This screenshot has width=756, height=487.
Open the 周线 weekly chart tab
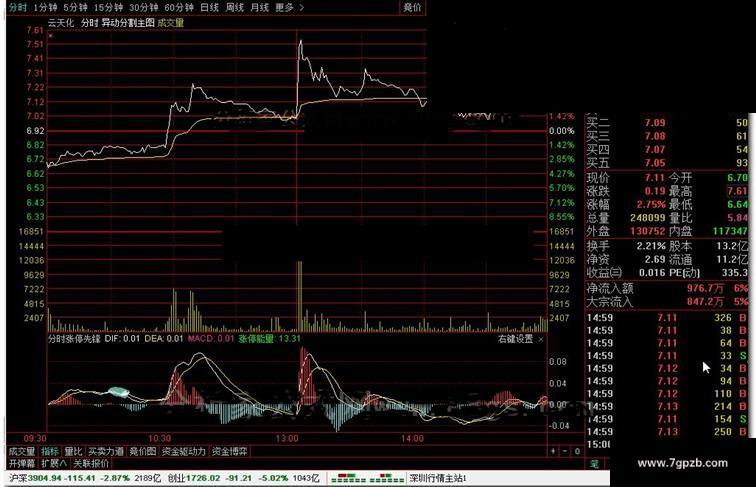(235, 7)
